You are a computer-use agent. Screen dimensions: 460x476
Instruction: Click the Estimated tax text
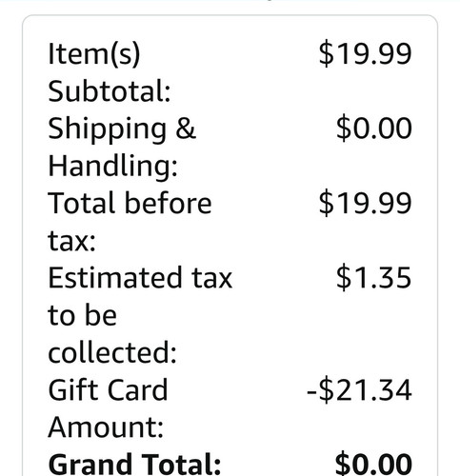coord(140,278)
